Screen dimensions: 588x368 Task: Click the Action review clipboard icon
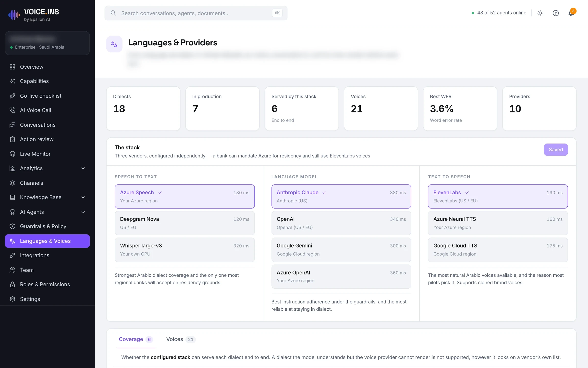click(x=12, y=139)
